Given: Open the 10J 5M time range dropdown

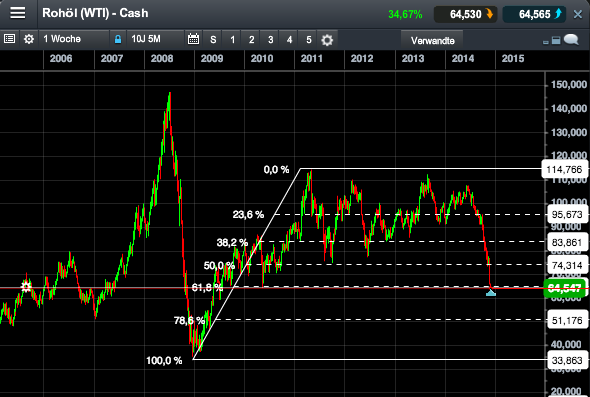Looking at the screenshot, I should [155, 39].
